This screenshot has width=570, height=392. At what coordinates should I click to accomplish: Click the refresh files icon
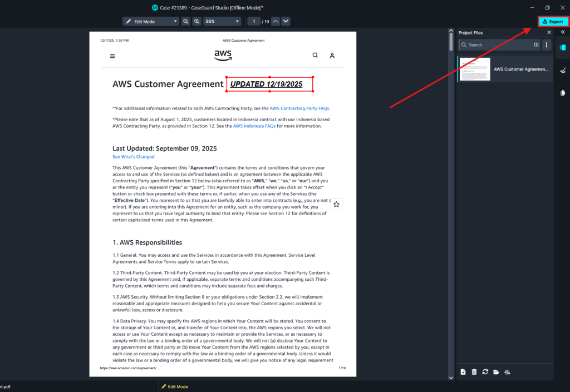point(485,372)
